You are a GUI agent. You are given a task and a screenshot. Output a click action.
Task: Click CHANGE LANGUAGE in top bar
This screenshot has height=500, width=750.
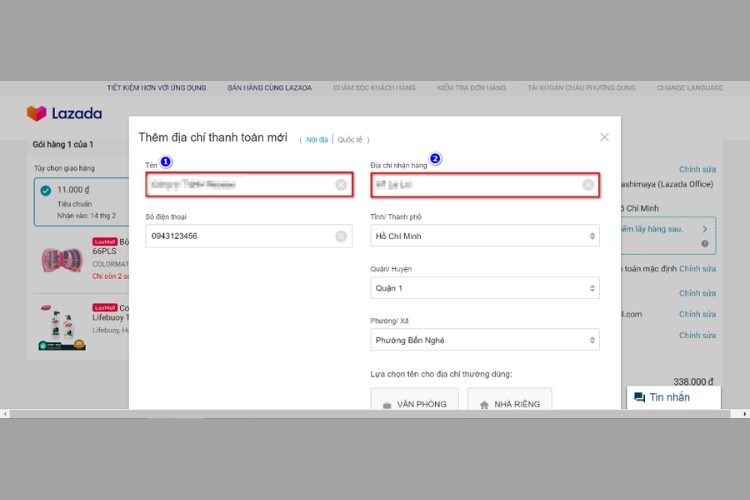pos(690,88)
